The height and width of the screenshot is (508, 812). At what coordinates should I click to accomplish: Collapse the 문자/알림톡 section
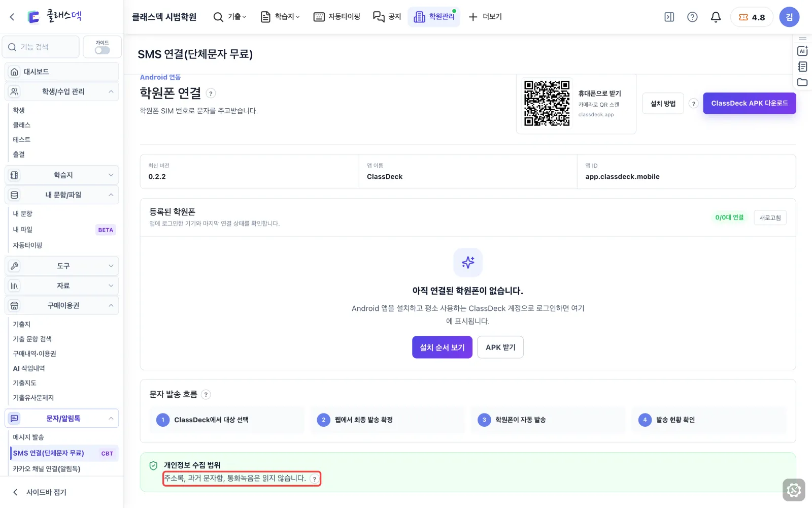(61, 418)
